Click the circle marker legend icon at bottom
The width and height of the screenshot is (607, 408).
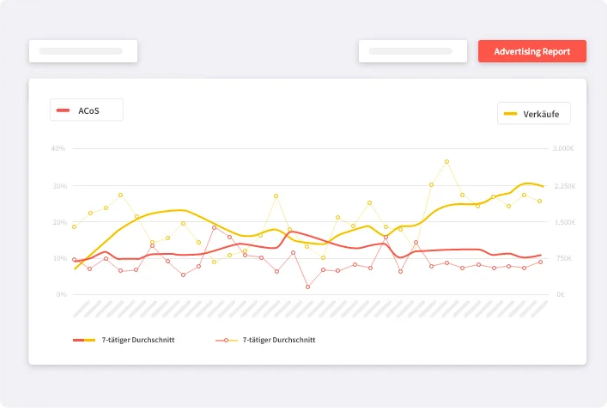(227, 340)
